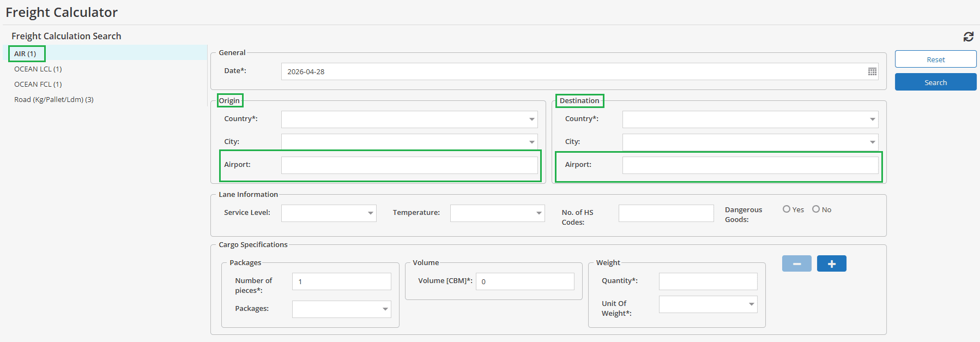Click the No. of HS Codes field
This screenshot has width=980, height=342.
click(666, 213)
